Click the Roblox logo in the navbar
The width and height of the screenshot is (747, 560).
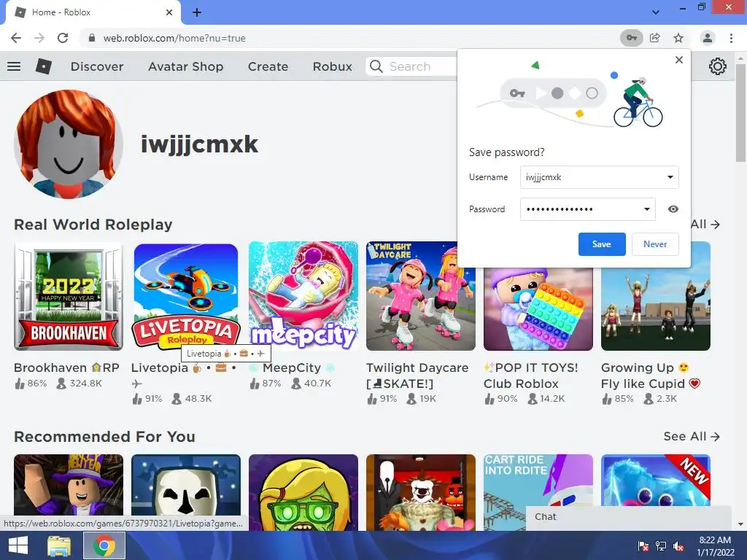coord(43,66)
